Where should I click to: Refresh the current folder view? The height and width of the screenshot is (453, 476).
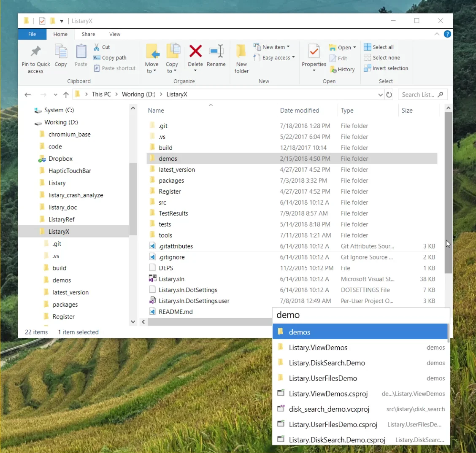click(x=389, y=94)
